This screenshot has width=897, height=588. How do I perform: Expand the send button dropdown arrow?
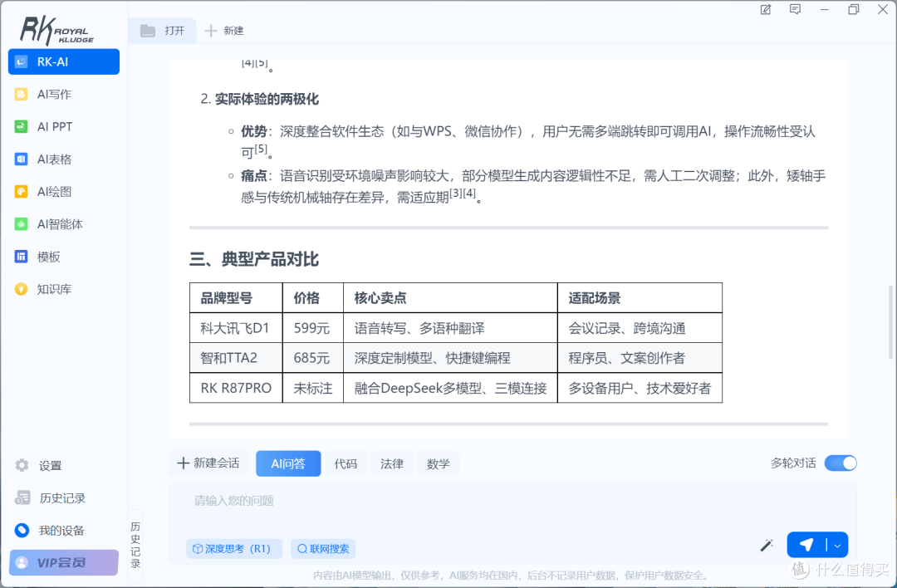point(837,546)
